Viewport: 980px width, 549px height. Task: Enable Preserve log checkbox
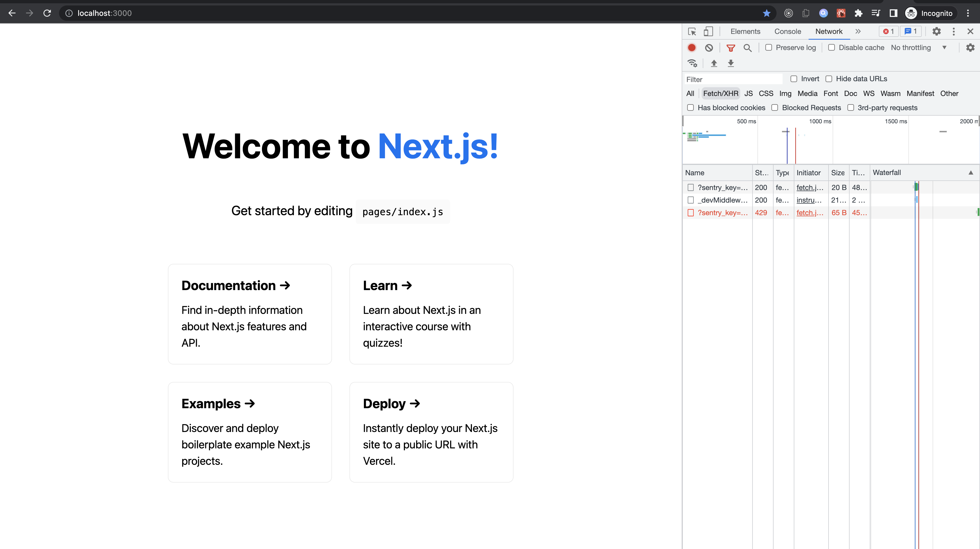[768, 48]
